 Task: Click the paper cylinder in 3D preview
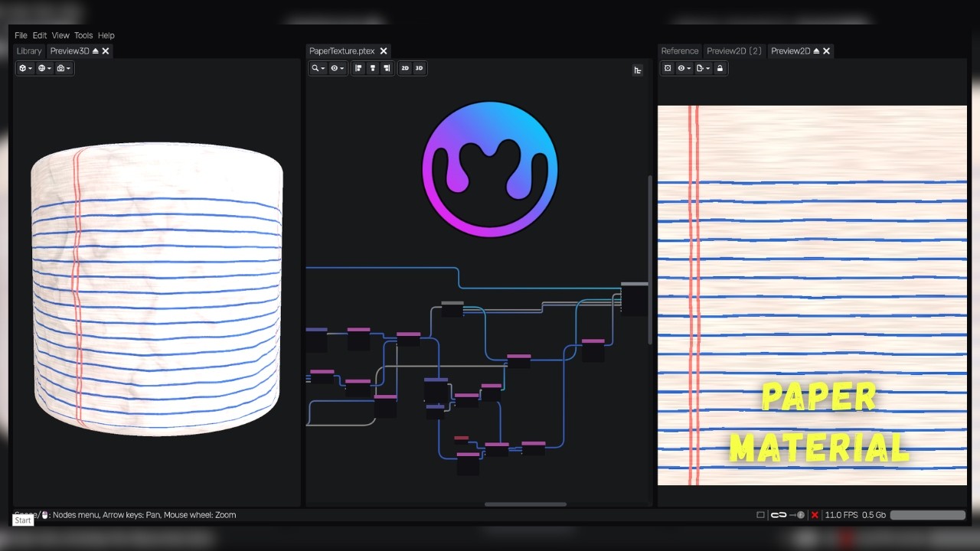pyautogui.click(x=157, y=289)
